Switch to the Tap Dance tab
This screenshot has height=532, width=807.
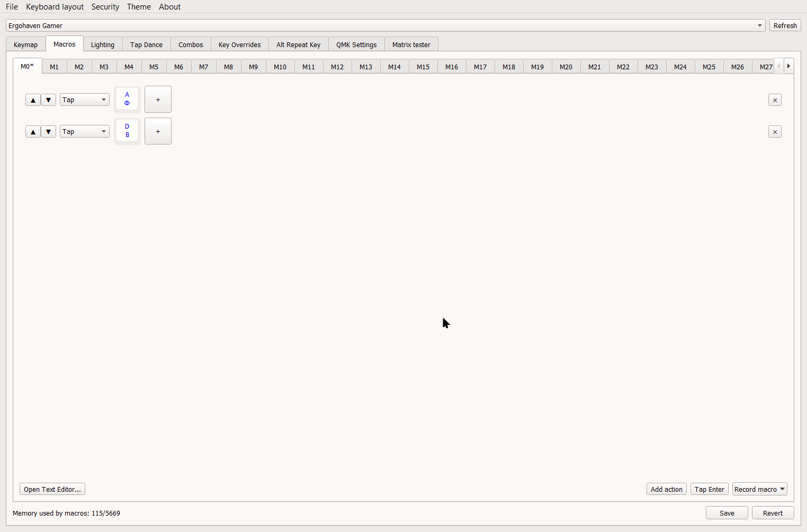click(146, 45)
